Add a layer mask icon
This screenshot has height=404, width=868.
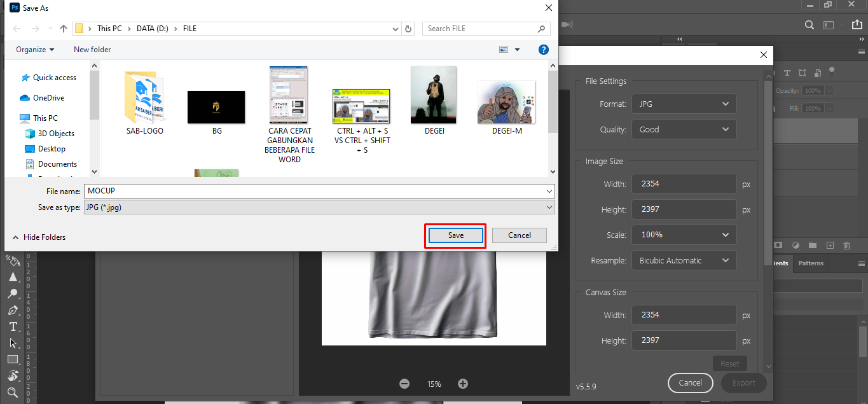(778, 245)
